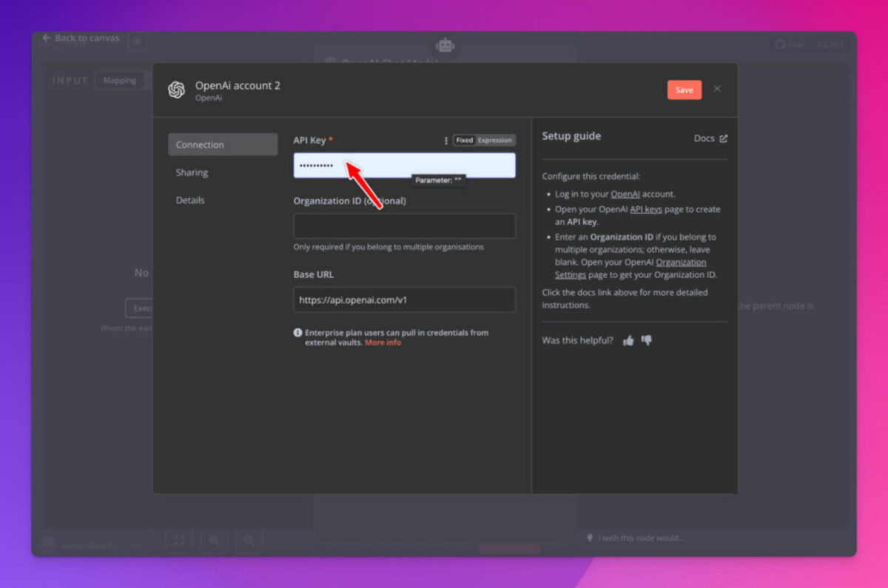Click the zoom in magnifier in the canvas controls
The height and width of the screenshot is (588, 888).
coord(214,541)
